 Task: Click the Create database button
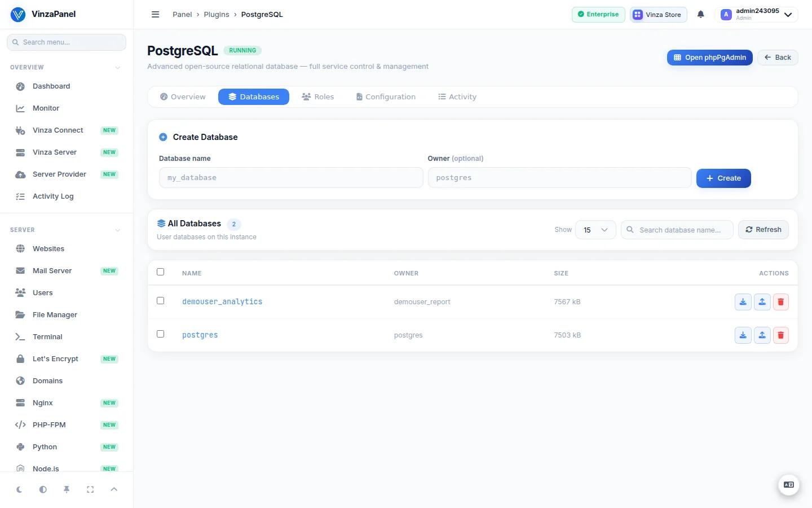click(x=723, y=178)
